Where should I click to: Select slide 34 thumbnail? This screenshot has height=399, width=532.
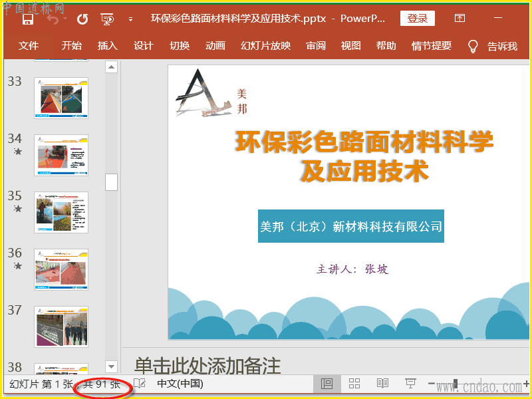pos(61,155)
